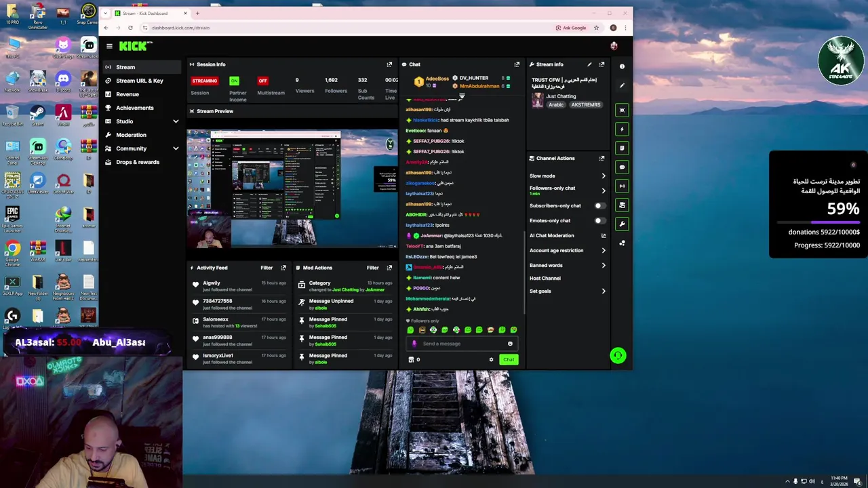The width and height of the screenshot is (868, 488).
Task: Open the Kick hamburger menu
Action: coord(109,46)
